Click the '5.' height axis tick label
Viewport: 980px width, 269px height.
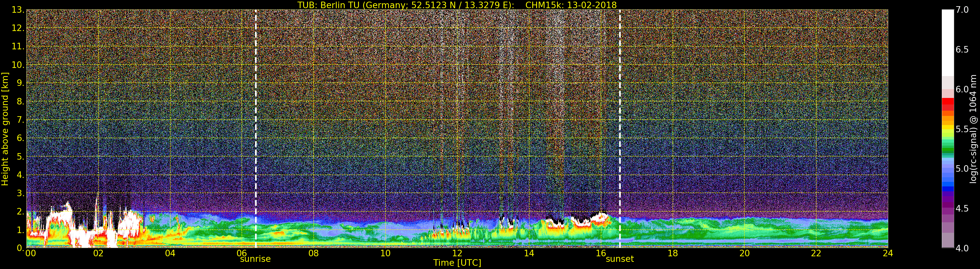point(21,156)
